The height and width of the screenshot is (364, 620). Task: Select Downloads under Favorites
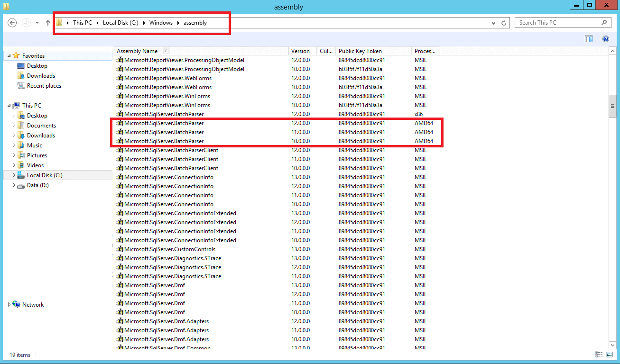tap(41, 76)
